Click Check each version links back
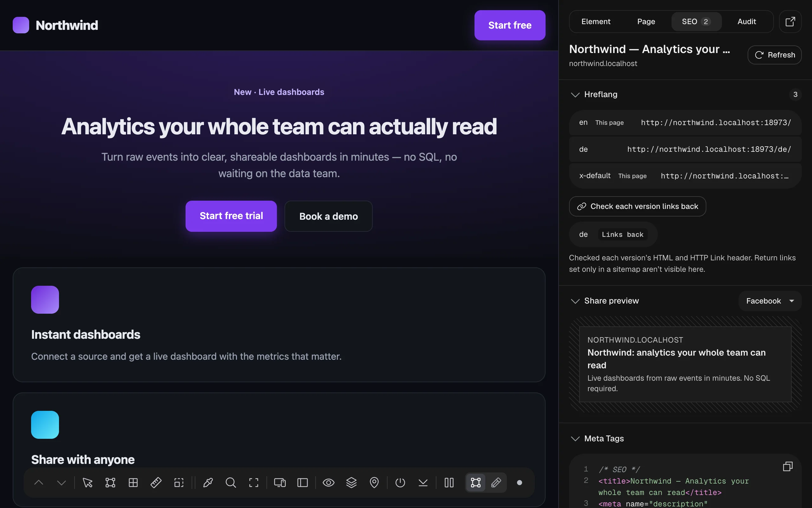This screenshot has height=508, width=812. pos(638,206)
